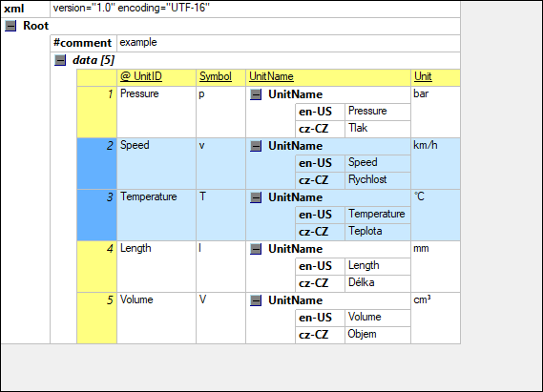Select row number 4 header
Screen dimensions: 543x392
click(x=97, y=266)
